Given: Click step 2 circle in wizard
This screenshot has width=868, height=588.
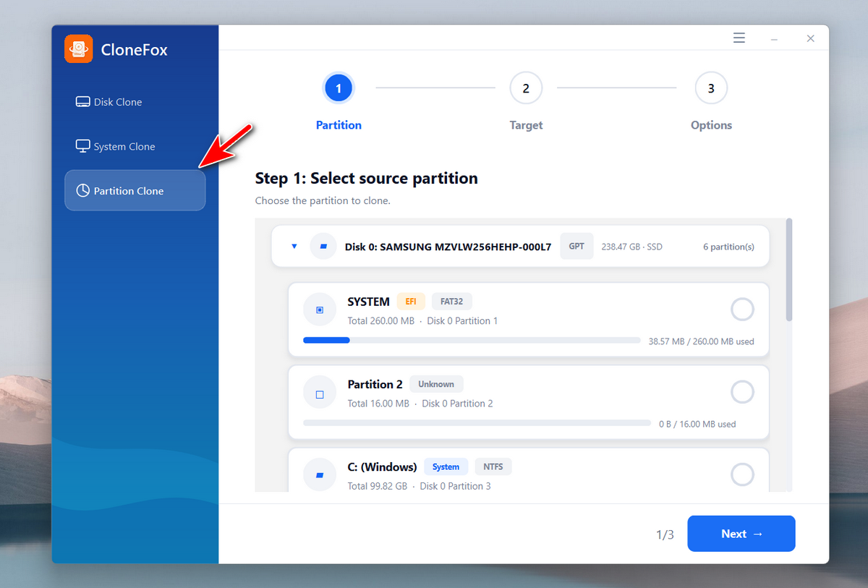Looking at the screenshot, I should (526, 88).
